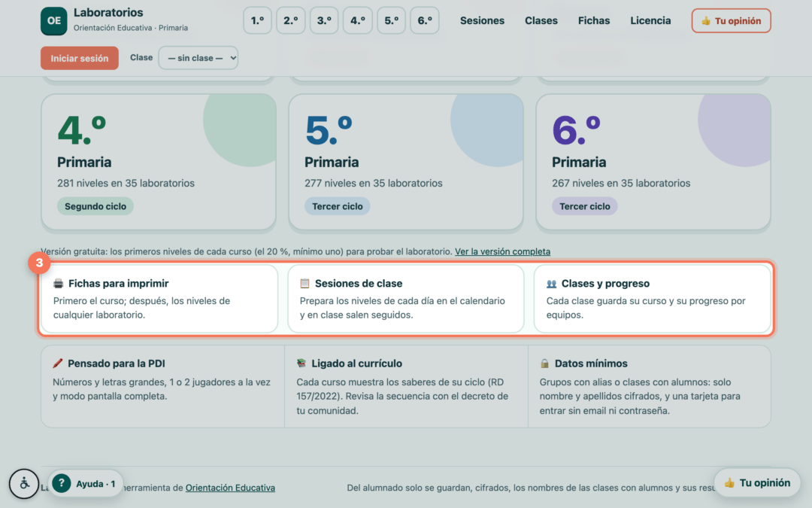Viewport: 812px width, 508px height.
Task: Open the Fichas menu item
Action: click(594, 21)
